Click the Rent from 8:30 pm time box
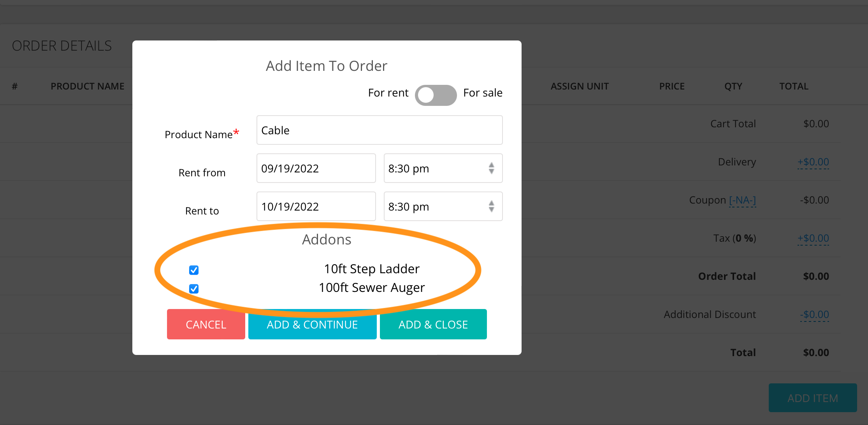The height and width of the screenshot is (425, 868). [x=443, y=168]
